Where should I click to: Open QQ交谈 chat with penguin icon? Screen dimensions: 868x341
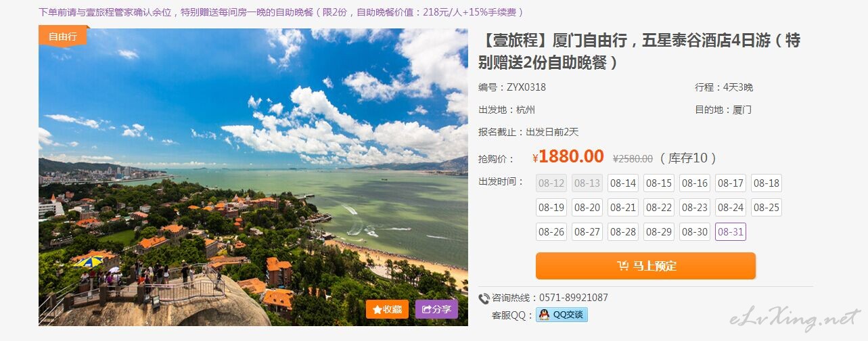[x=562, y=315]
